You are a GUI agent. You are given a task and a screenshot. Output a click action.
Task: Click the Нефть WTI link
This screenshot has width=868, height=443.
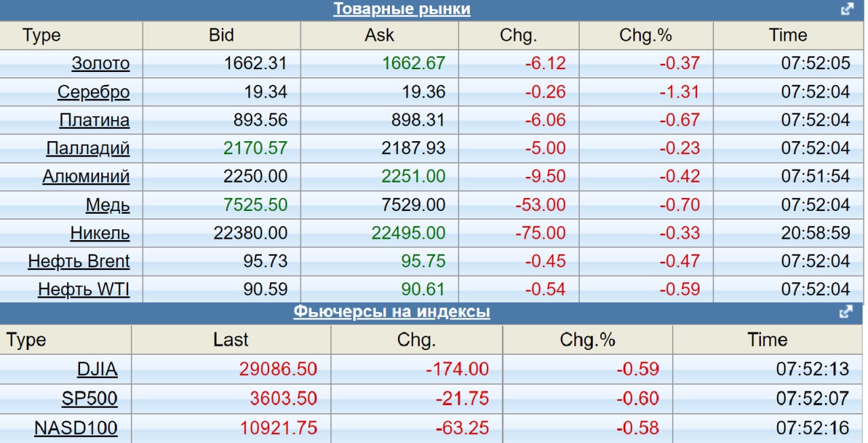[83, 290]
